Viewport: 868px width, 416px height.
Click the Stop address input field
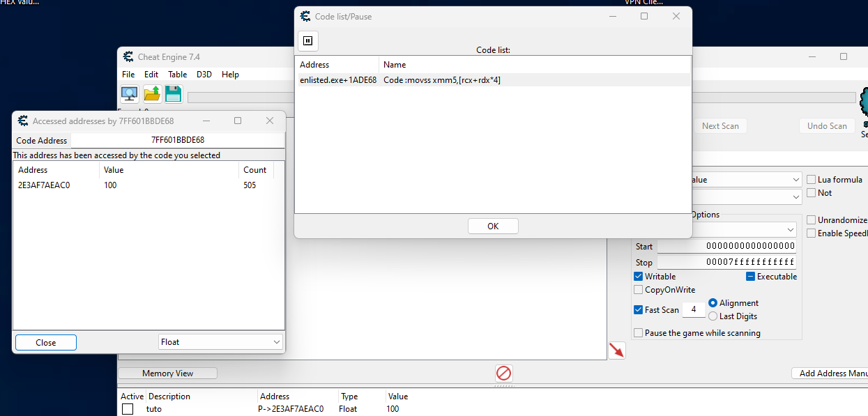[x=726, y=263]
